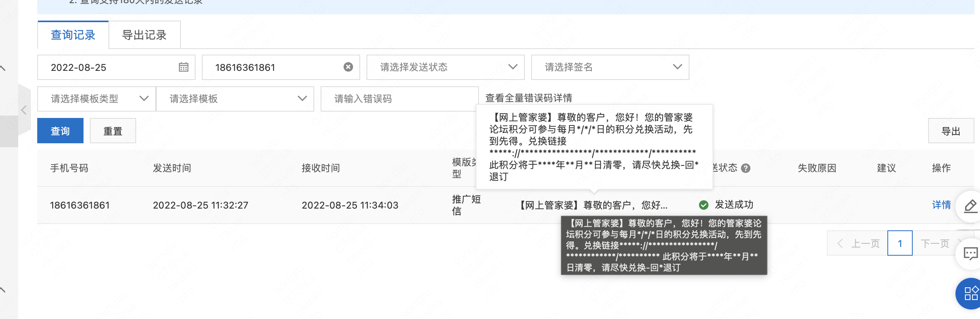Click the green send success status icon
This screenshot has width=980, height=319.
click(703, 205)
